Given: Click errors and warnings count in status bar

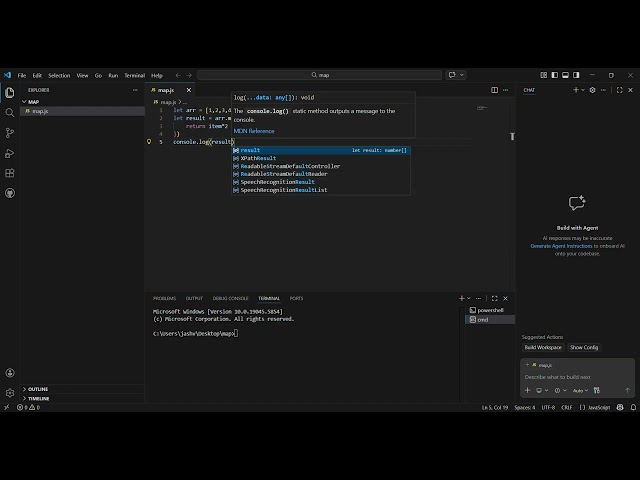Looking at the screenshot, I should [x=29, y=407].
